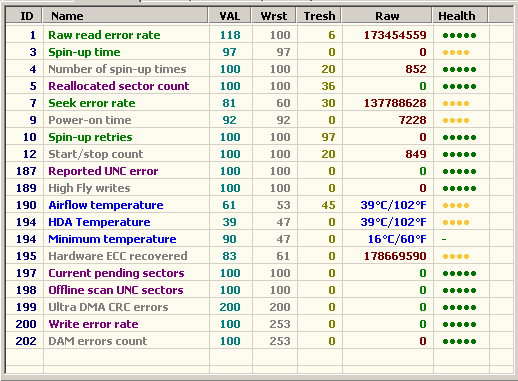Click raw value 178669590

click(395, 256)
